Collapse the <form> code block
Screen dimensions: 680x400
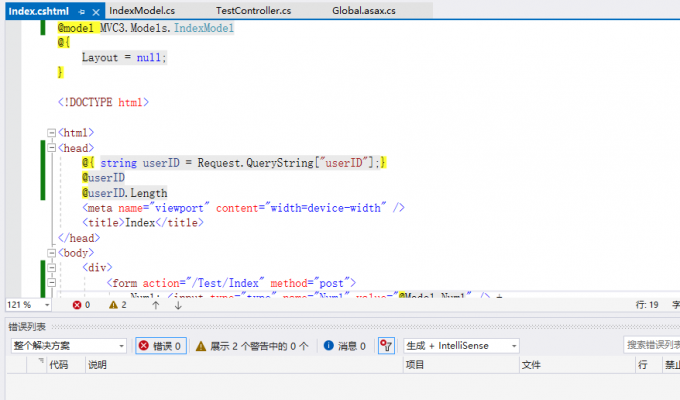(51, 283)
